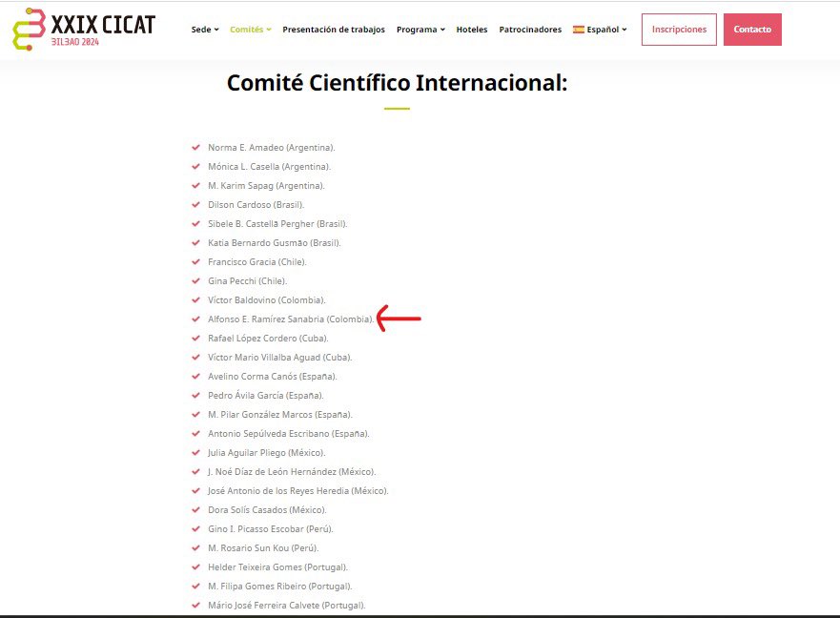Click the checkmark beside Helder Teixeira Gomes
This screenshot has width=840, height=618.
coord(195,566)
